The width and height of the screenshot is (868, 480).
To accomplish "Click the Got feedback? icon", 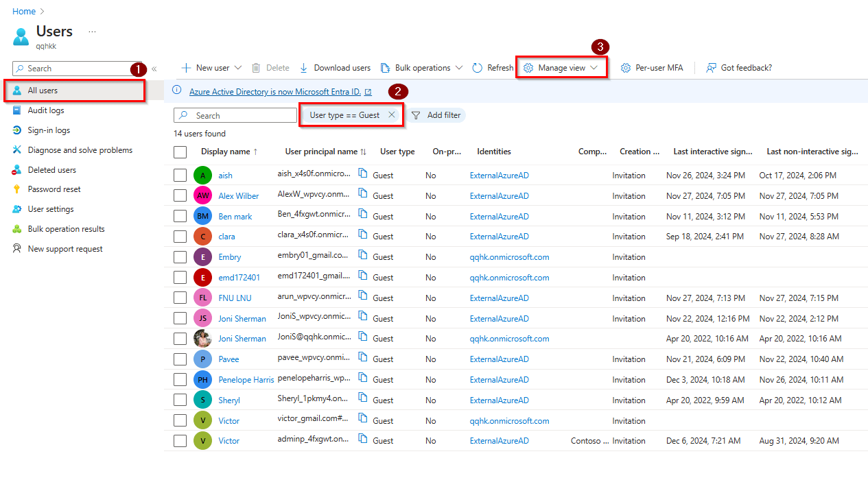I will (713, 67).
